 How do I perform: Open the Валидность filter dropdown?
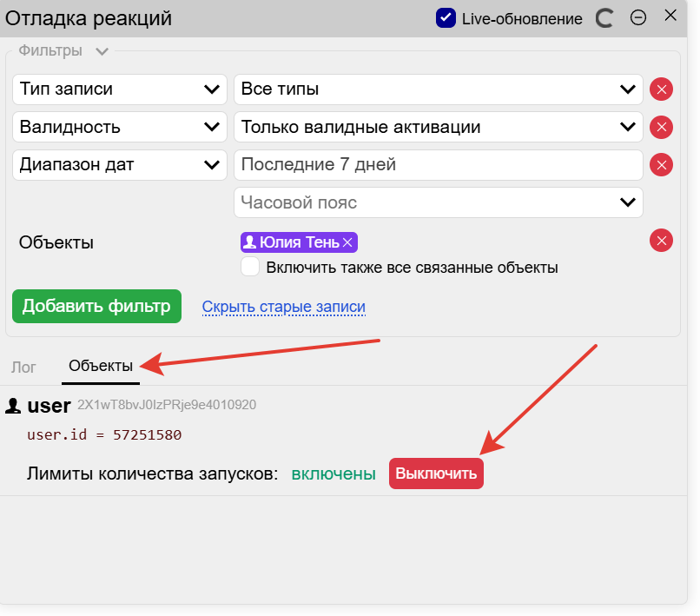(x=120, y=128)
